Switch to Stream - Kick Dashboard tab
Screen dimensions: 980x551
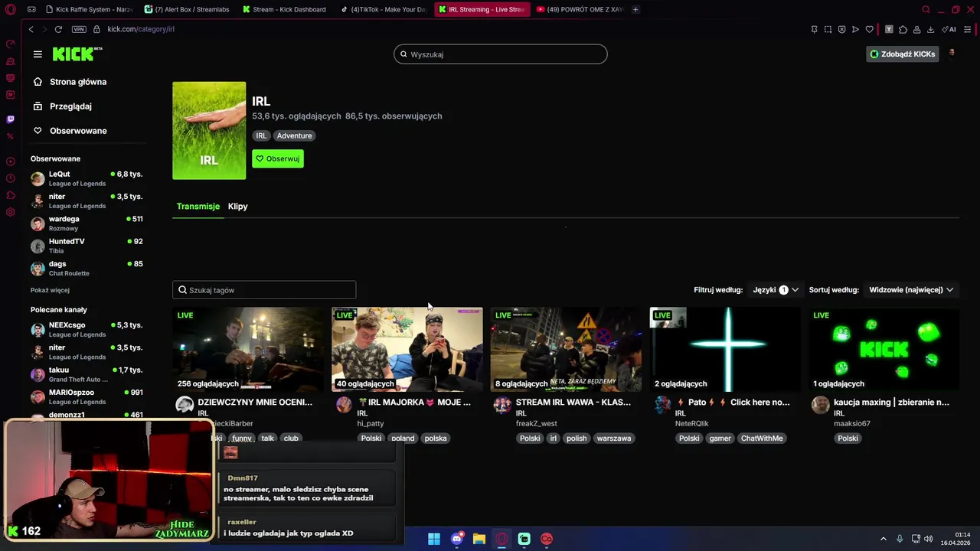point(285,9)
